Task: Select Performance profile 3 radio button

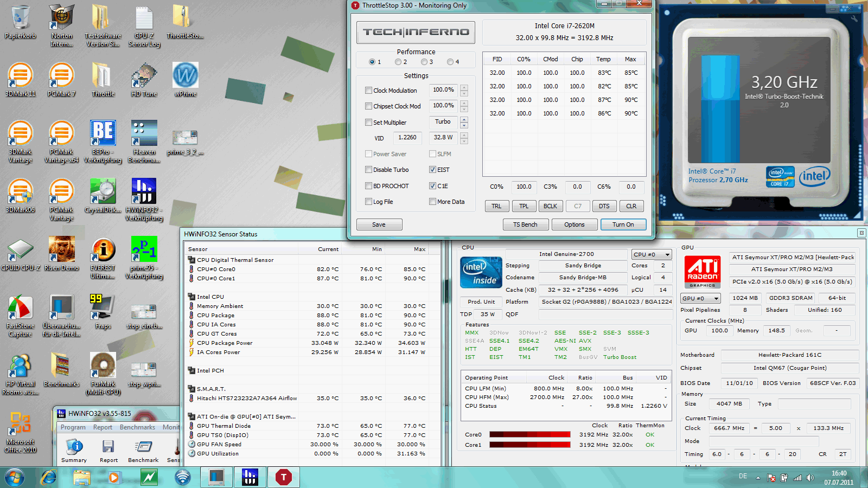Action: coord(424,62)
